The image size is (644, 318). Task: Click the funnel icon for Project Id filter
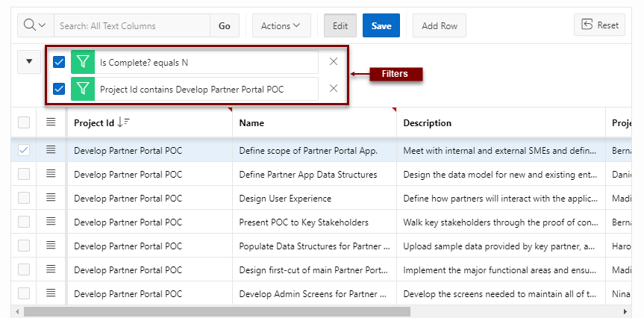(x=83, y=89)
